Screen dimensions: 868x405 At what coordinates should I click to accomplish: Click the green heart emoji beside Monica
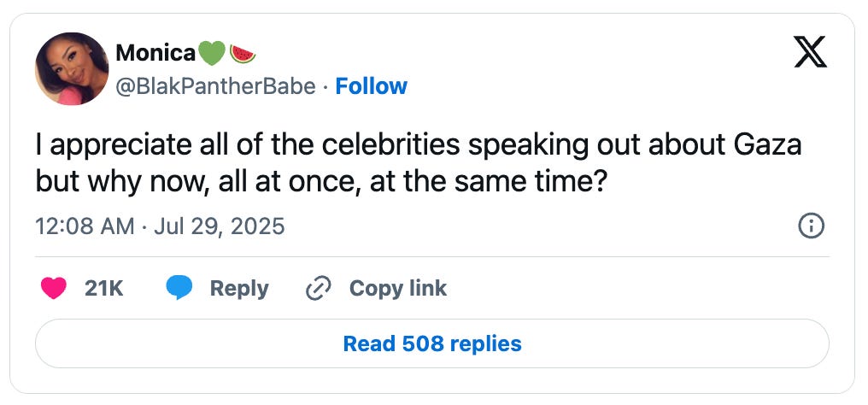point(212,53)
